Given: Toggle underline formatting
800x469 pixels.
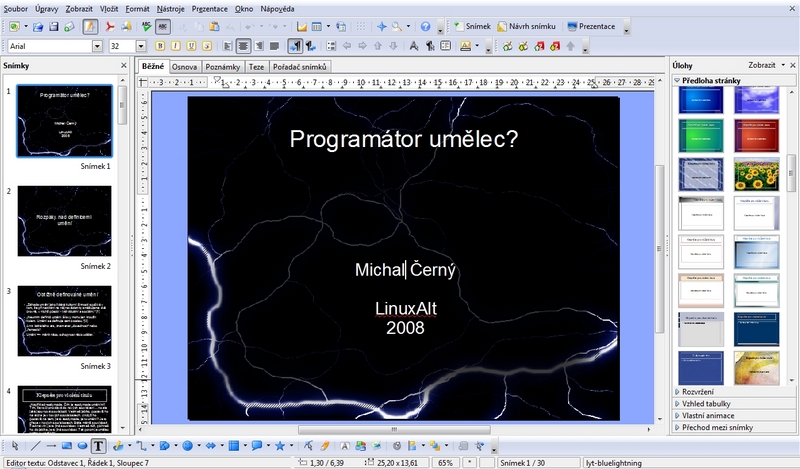Looking at the screenshot, I should pos(191,46).
